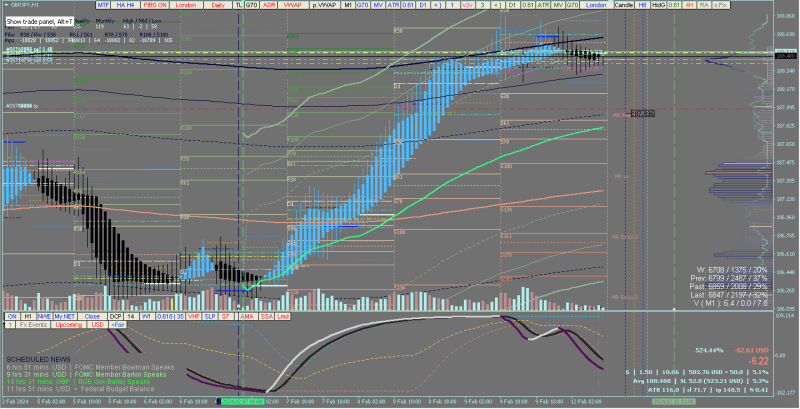This screenshot has width=800, height=409.
Task: Click the pink v2v button
Action: click(467, 5)
